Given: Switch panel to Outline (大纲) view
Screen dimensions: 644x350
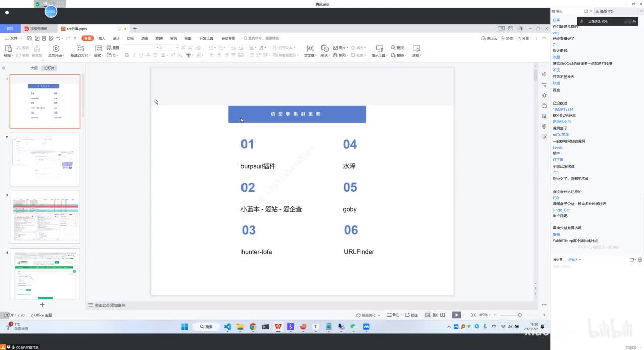Looking at the screenshot, I should coord(34,68).
